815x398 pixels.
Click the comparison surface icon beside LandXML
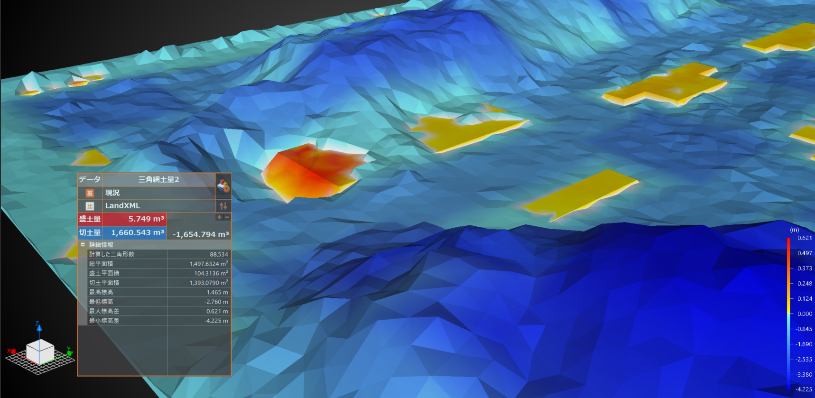tap(90, 205)
